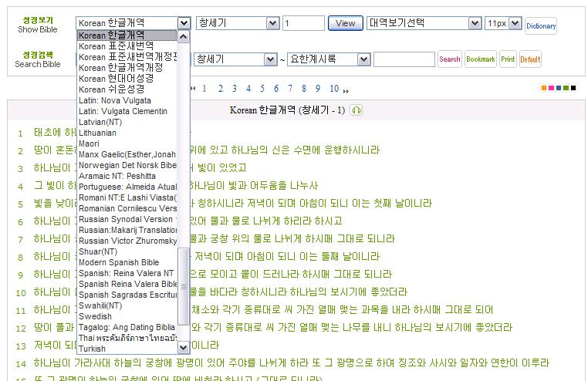588x381 pixels.
Task: Select the black theme color square
Action: tap(573, 89)
